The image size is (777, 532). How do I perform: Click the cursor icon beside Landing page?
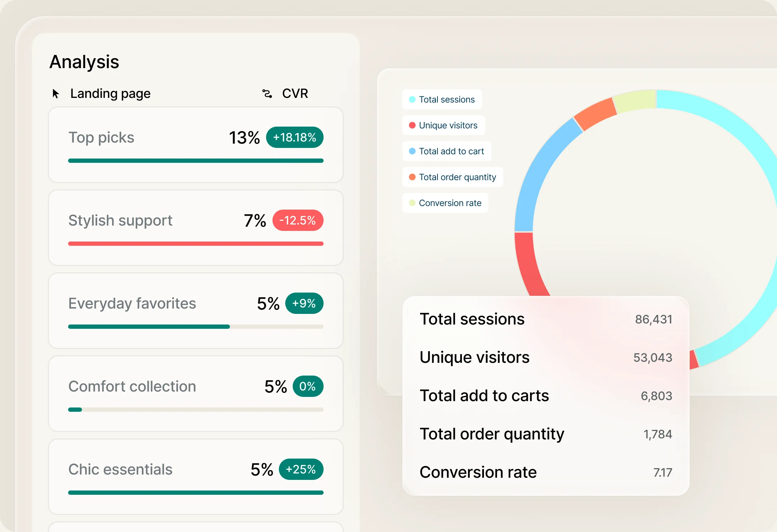[56, 94]
